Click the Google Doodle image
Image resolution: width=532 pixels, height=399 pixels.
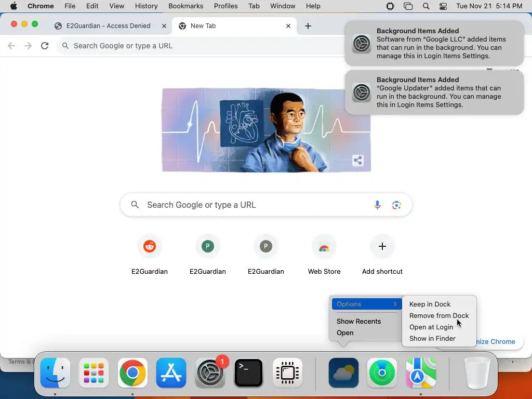tap(267, 130)
